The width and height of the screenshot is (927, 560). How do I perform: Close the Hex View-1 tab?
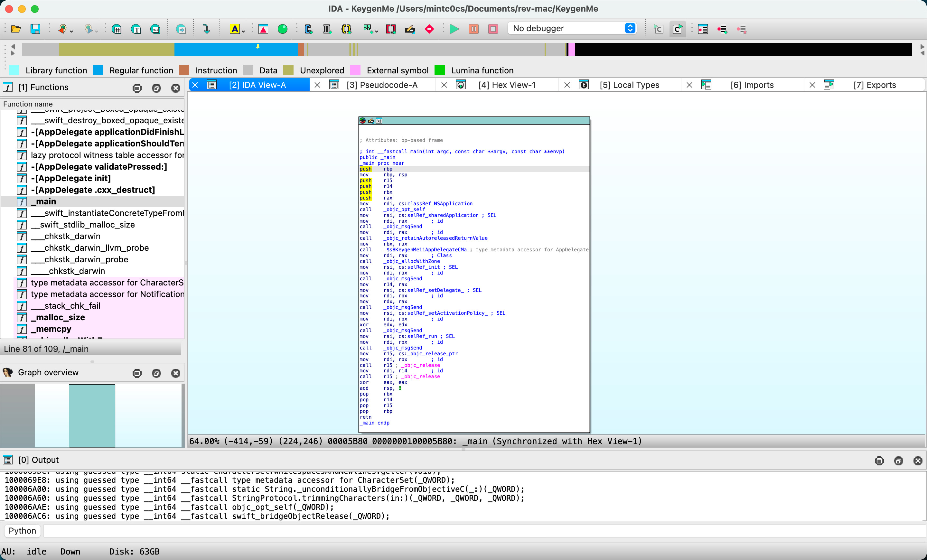pos(444,85)
